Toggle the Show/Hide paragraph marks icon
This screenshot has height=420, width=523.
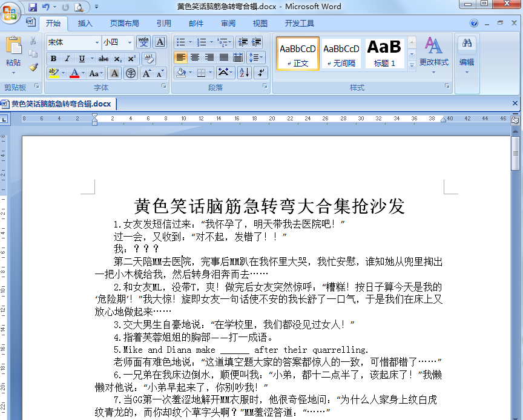pyautogui.click(x=261, y=72)
